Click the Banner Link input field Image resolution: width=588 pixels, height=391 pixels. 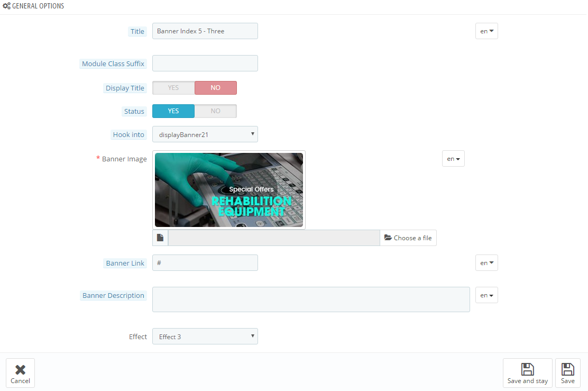[205, 263]
